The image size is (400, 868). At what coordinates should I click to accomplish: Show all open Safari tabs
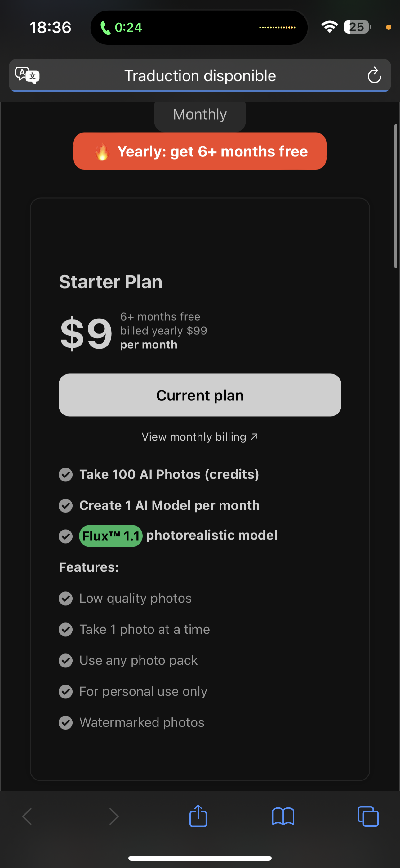click(x=368, y=816)
